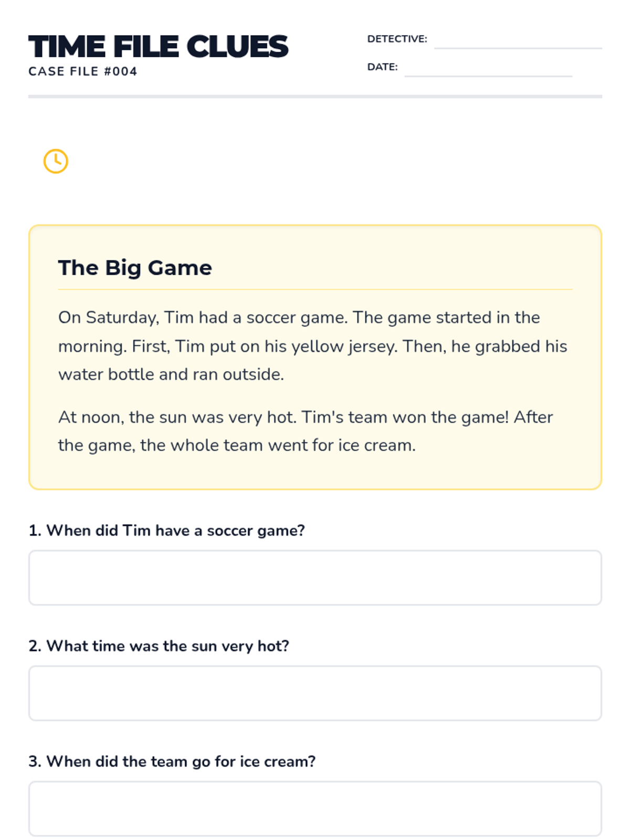630x840 pixels.
Task: Click answer box for ice cream question
Action: tap(315, 808)
